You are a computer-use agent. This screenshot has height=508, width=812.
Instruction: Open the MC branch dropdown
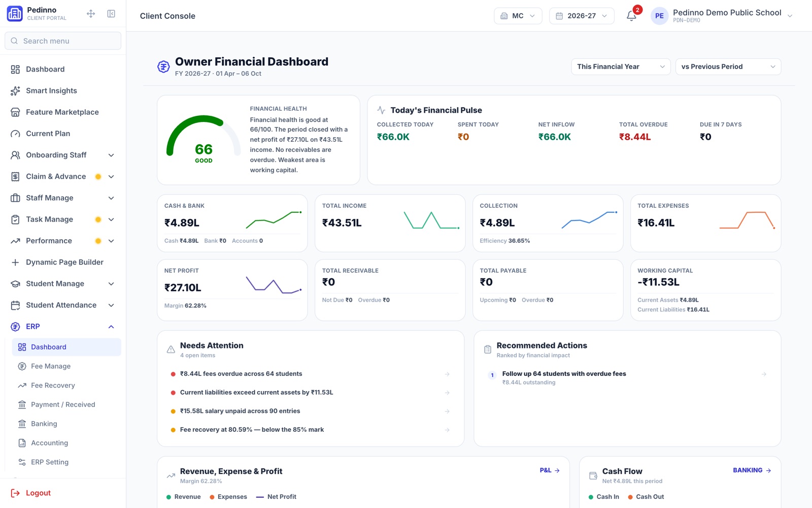[518, 16]
